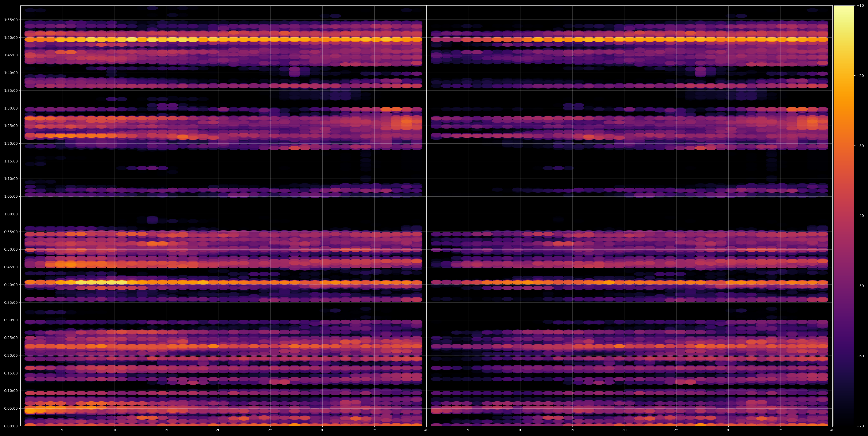Pick the 1:50:00 time axis label
This screenshot has width=868, height=436.
[x=11, y=38]
